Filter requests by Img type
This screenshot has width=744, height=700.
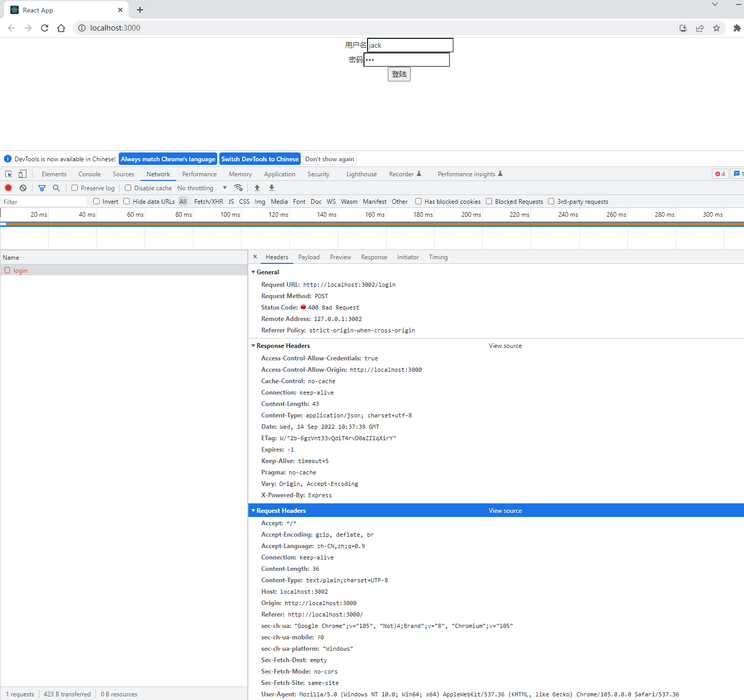click(x=260, y=202)
